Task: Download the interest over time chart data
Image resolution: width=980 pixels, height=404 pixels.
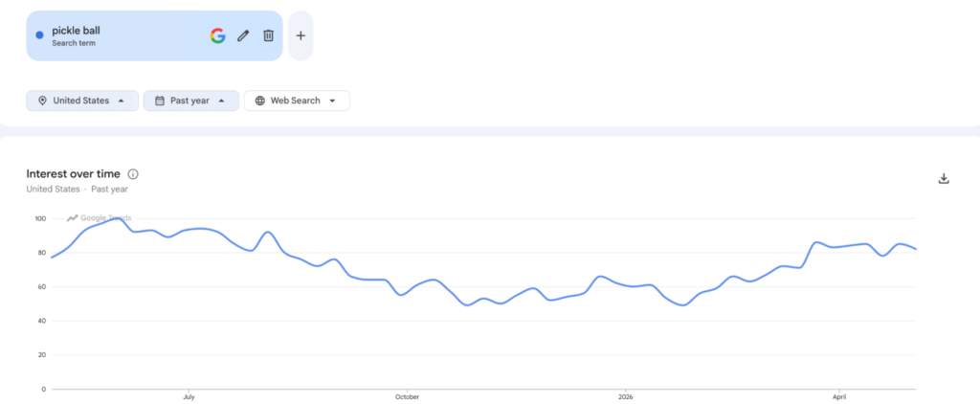Action: point(944,179)
